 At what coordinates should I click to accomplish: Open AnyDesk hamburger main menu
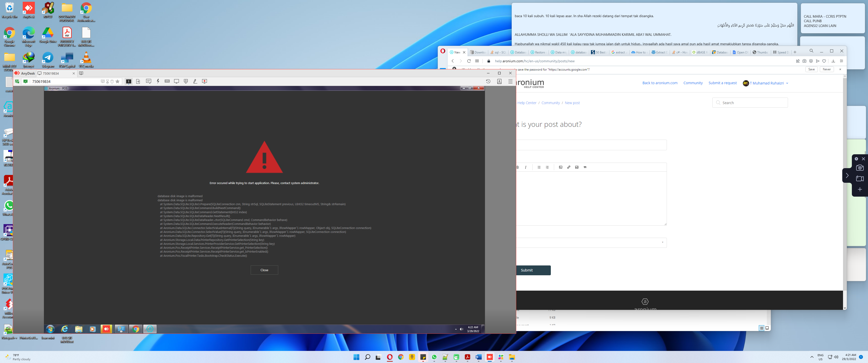click(x=510, y=81)
